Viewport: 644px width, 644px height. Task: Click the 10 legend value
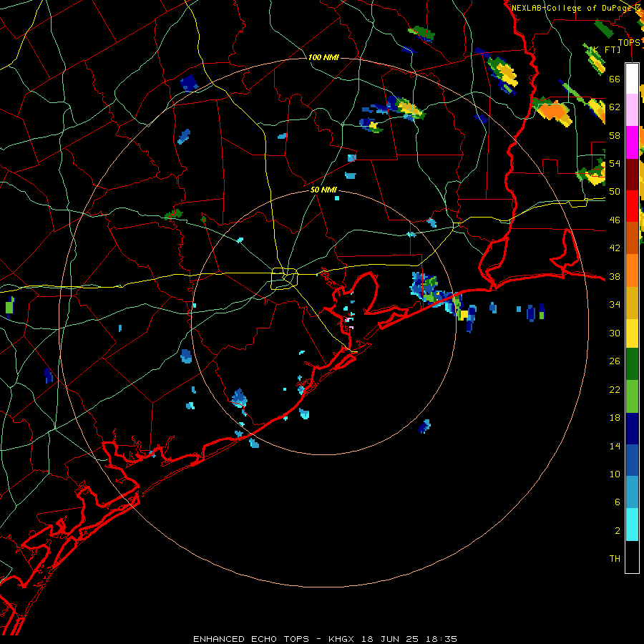615,474
